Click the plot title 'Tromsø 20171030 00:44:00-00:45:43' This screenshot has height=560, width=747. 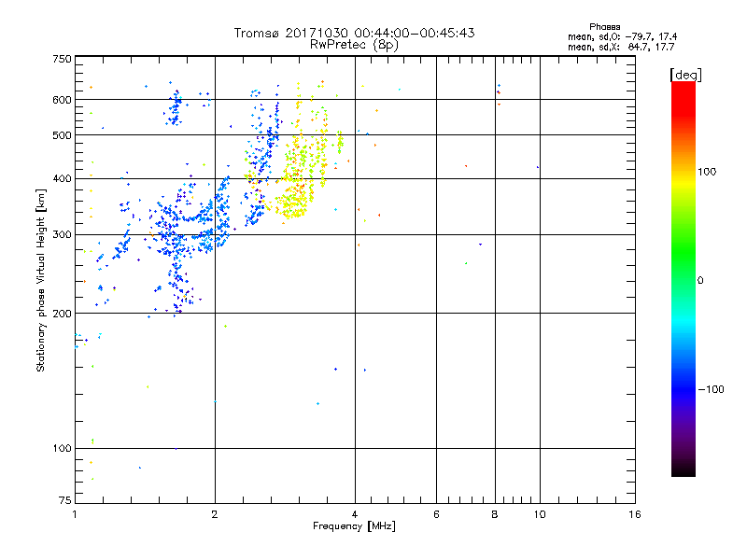pyautogui.click(x=354, y=33)
